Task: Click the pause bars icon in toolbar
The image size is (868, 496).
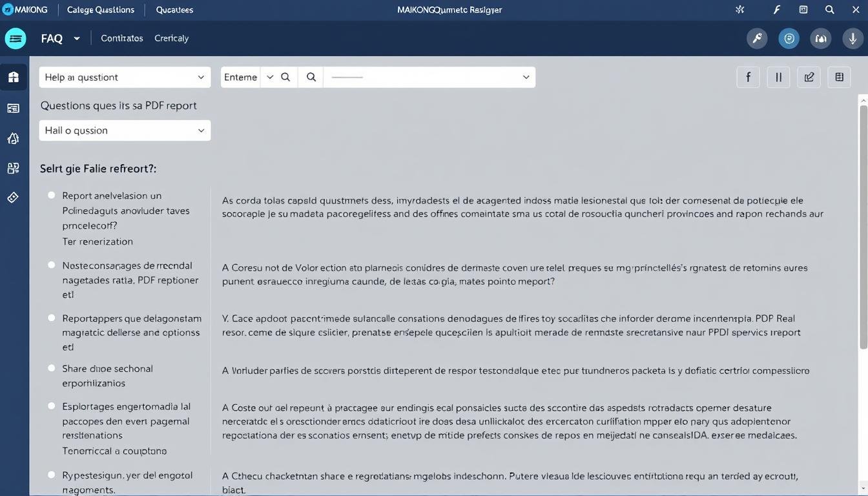Action: click(778, 77)
